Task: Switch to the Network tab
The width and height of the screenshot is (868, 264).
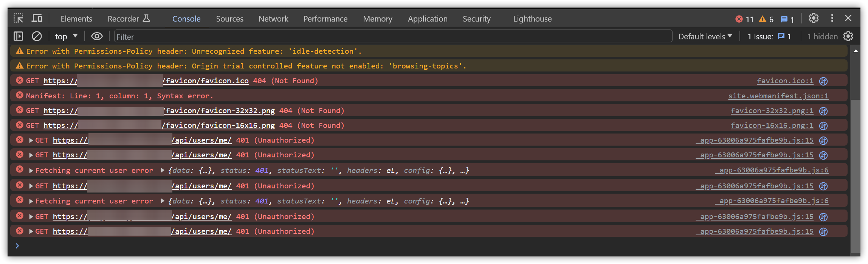Action: point(273,19)
